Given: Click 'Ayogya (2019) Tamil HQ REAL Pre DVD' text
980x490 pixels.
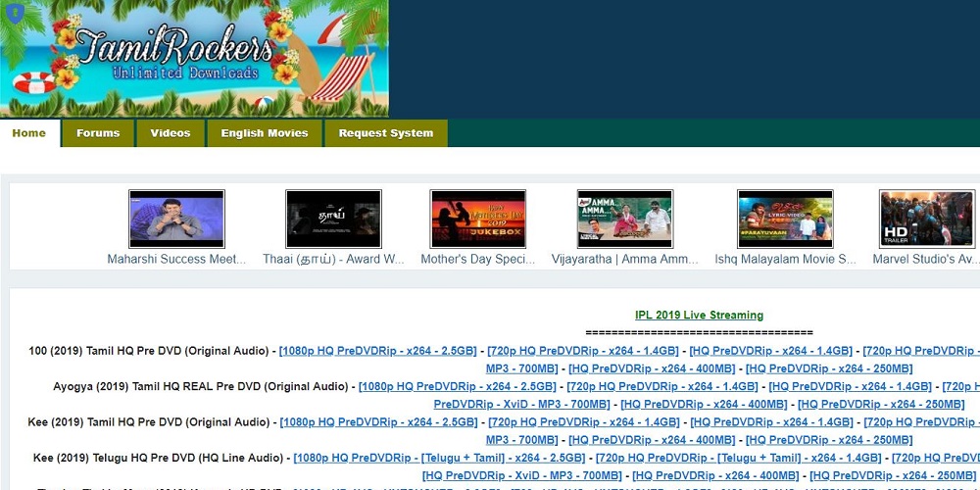Looking at the screenshot, I should coord(201,386).
